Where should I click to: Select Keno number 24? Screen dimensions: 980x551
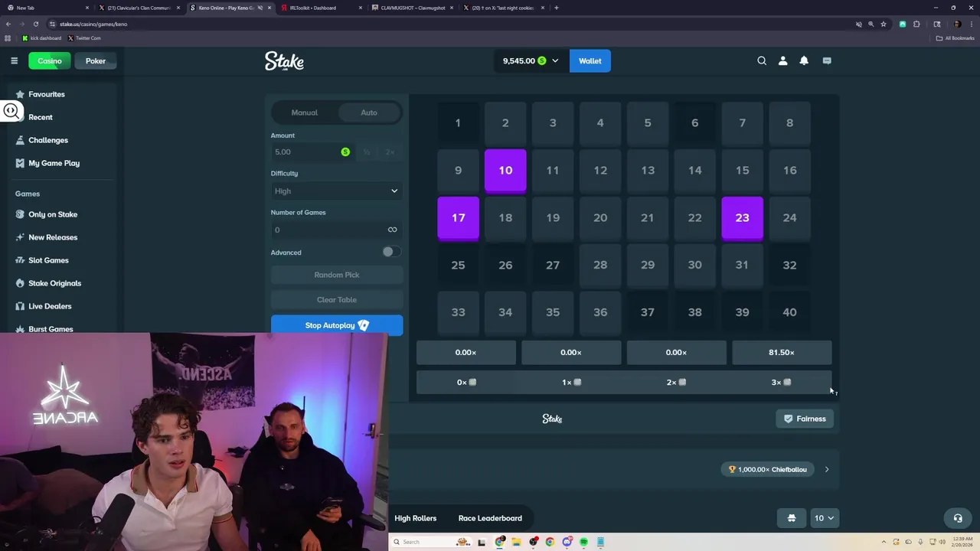(789, 218)
